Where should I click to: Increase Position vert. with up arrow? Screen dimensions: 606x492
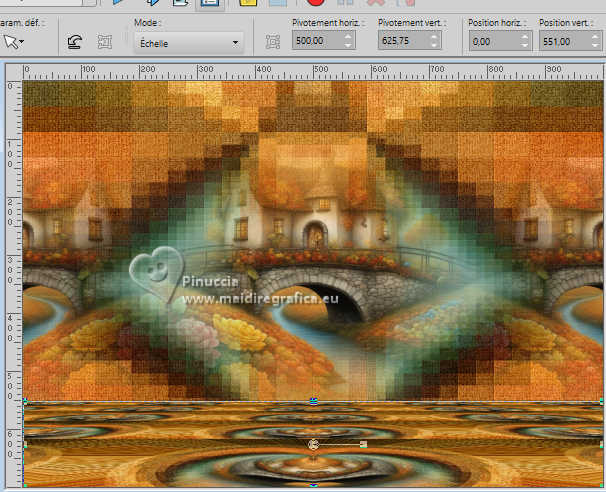[x=595, y=37]
